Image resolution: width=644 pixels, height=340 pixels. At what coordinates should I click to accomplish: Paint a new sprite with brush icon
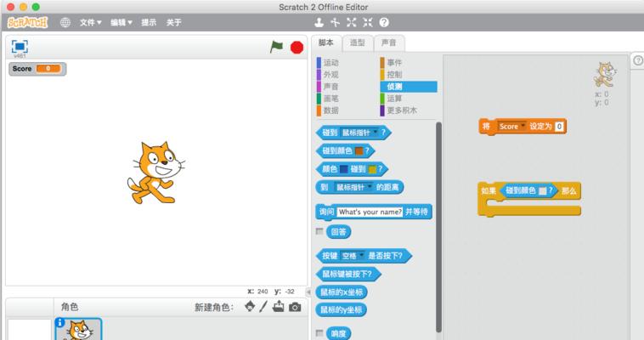[x=263, y=306]
